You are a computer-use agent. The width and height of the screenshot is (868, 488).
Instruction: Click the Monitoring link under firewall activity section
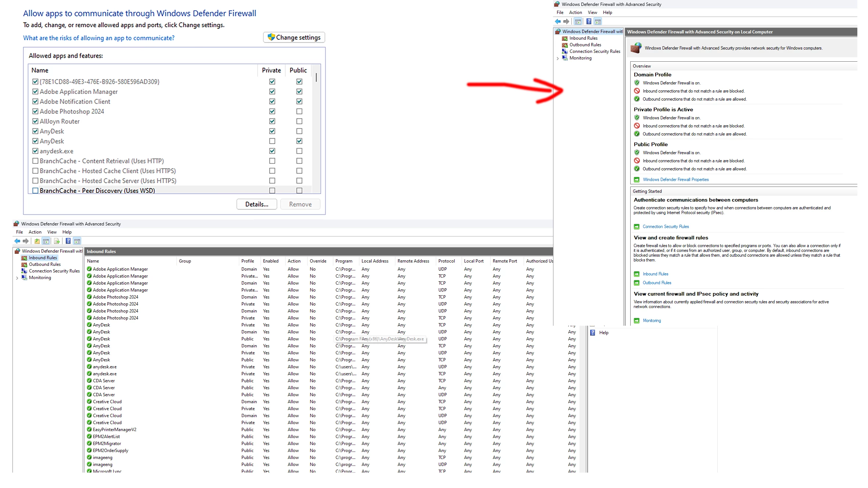pyautogui.click(x=652, y=321)
